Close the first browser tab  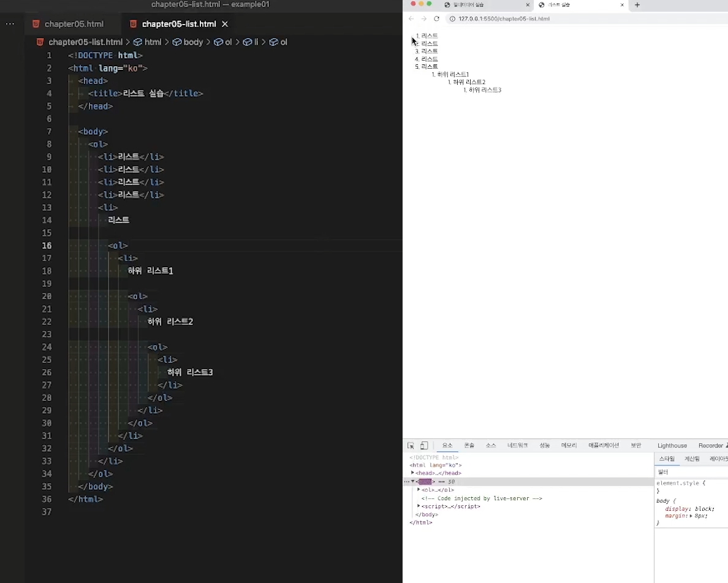[x=528, y=5]
